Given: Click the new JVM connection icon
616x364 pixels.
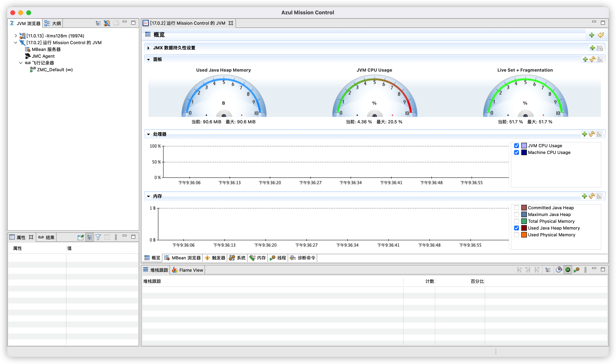Looking at the screenshot, I should point(107,23).
